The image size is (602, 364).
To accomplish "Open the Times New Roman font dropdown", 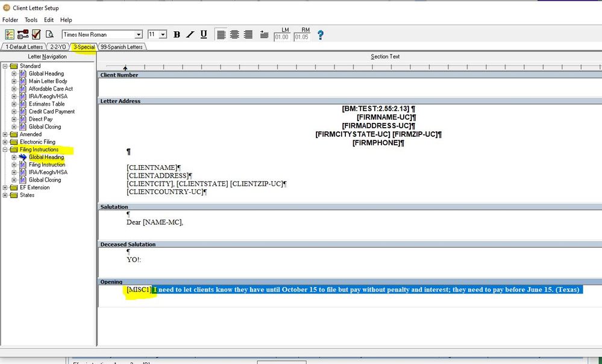I will click(x=139, y=35).
